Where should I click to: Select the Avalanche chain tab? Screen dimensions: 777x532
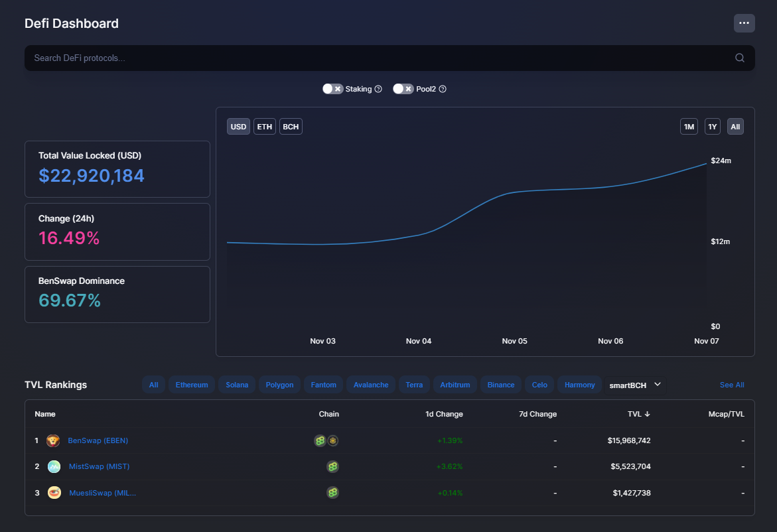click(371, 385)
